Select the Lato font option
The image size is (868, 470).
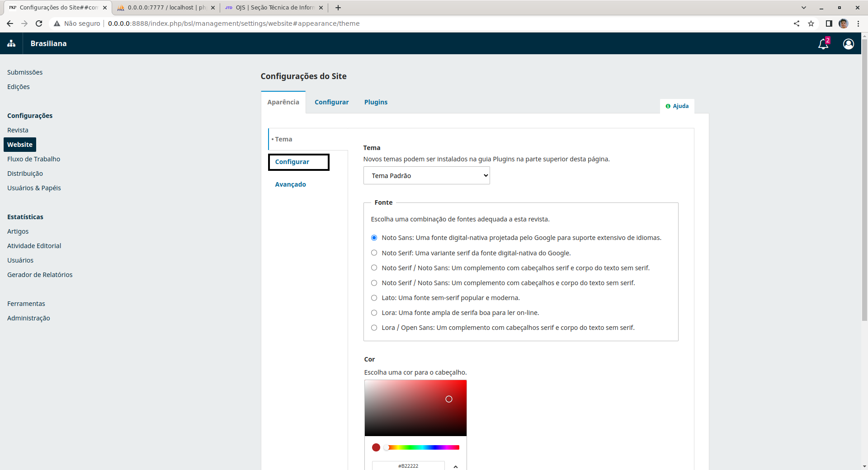point(374,298)
